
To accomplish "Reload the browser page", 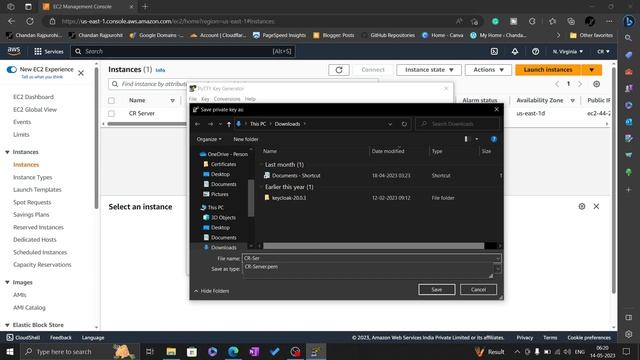I will 30,21.
